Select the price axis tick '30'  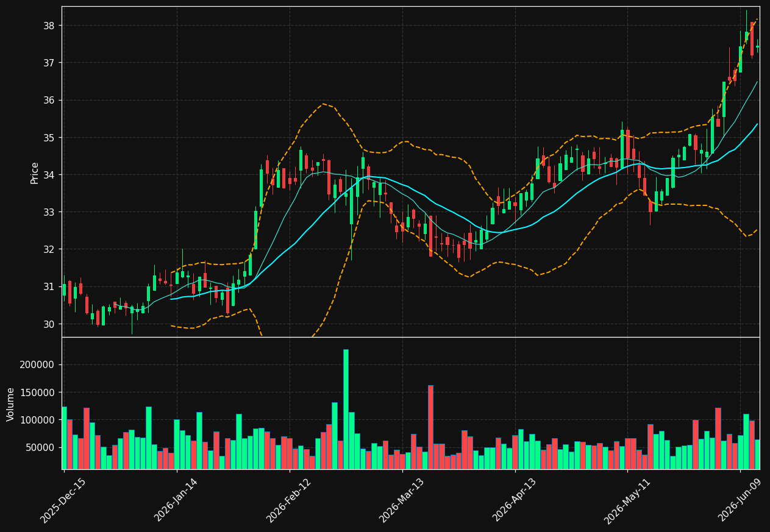(49, 324)
